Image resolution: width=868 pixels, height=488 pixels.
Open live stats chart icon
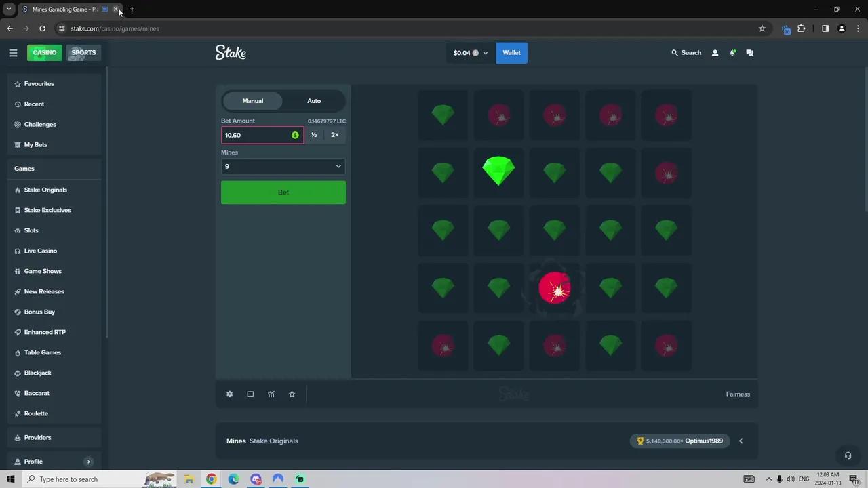271,394
